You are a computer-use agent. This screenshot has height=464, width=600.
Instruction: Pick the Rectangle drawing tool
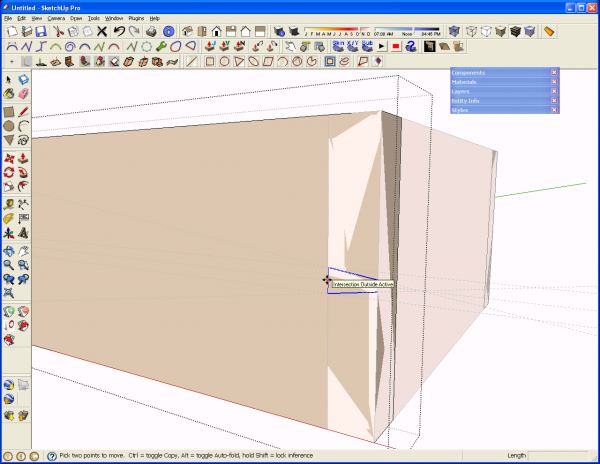pos(9,112)
